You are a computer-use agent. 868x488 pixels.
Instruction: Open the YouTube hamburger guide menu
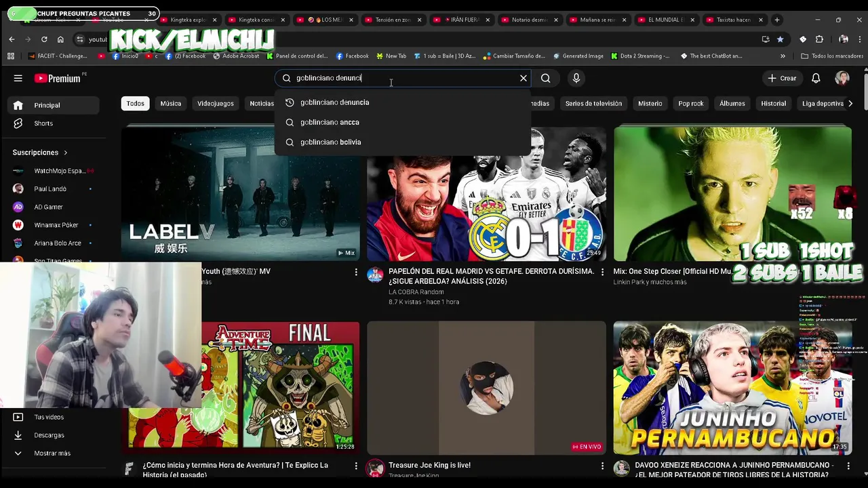(x=18, y=78)
